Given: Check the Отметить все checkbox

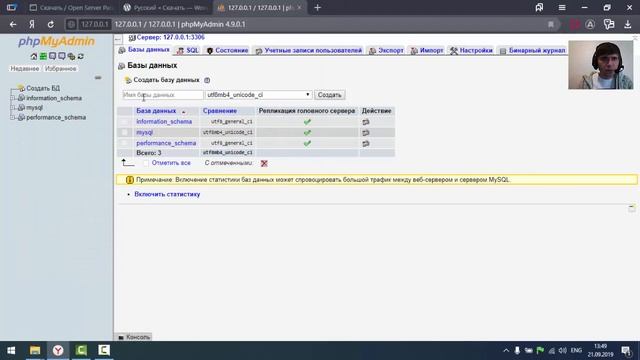Looking at the screenshot, I should 146,163.
